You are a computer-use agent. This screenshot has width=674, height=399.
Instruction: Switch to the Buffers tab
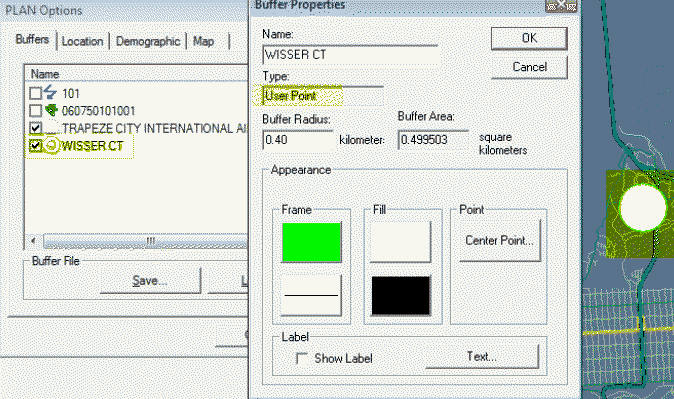32,40
